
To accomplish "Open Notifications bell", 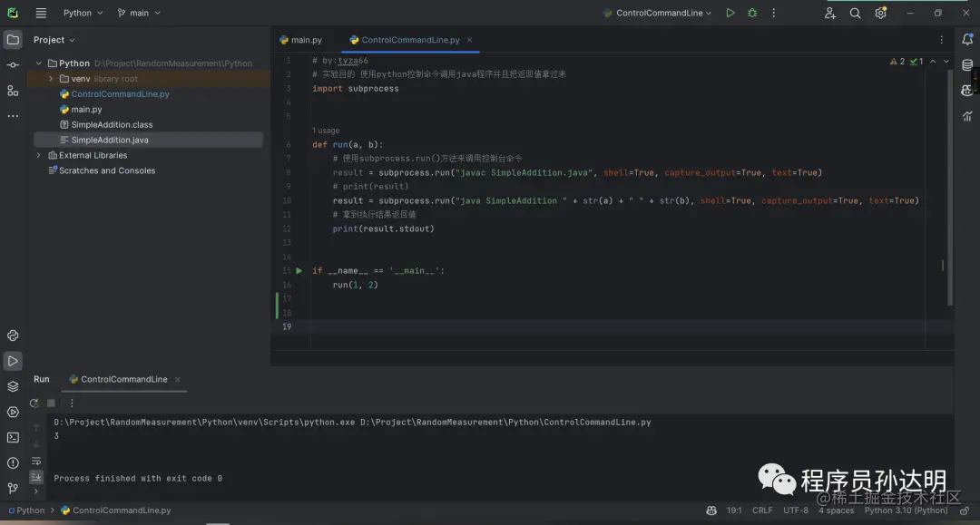I will [x=967, y=39].
